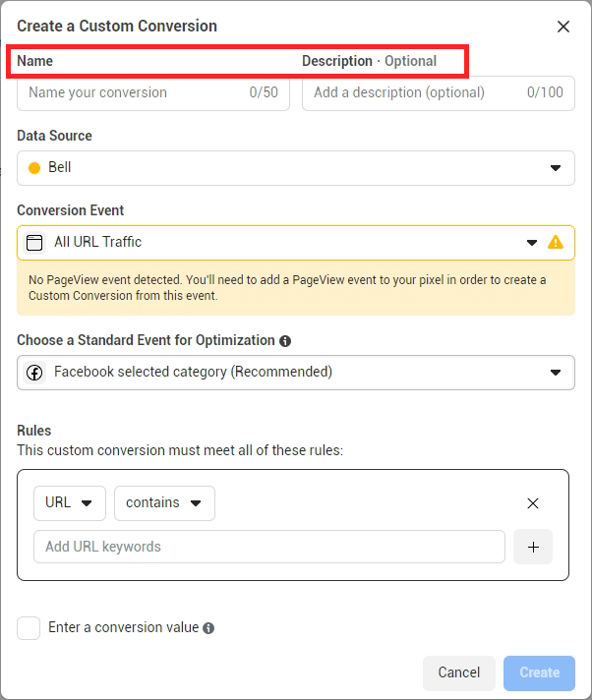Click the Create button
Image resolution: width=592 pixels, height=700 pixels.
coord(539,672)
